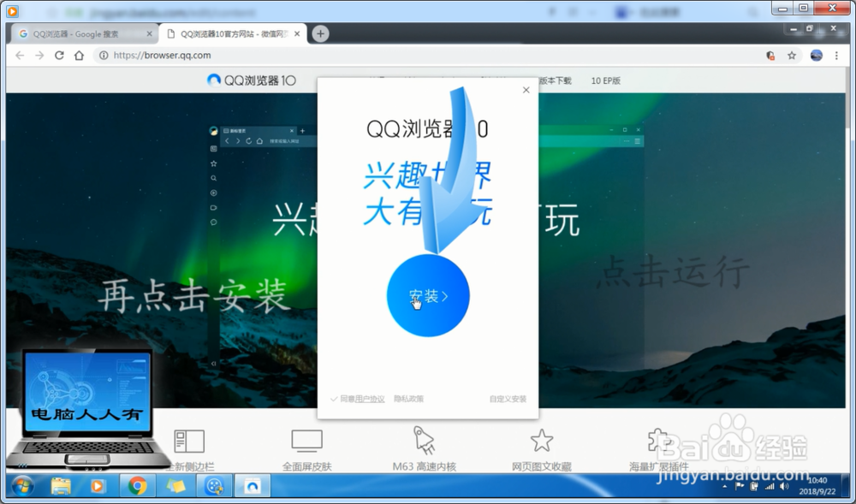Close the QQ浏览器 installer dialog
This screenshot has width=856, height=504.
pyautogui.click(x=526, y=90)
